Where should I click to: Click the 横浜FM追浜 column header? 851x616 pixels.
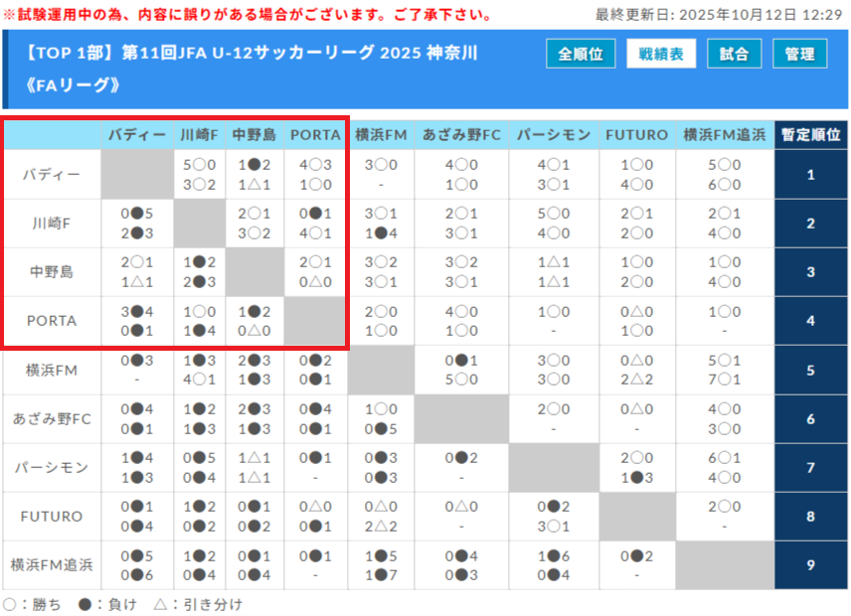(724, 135)
